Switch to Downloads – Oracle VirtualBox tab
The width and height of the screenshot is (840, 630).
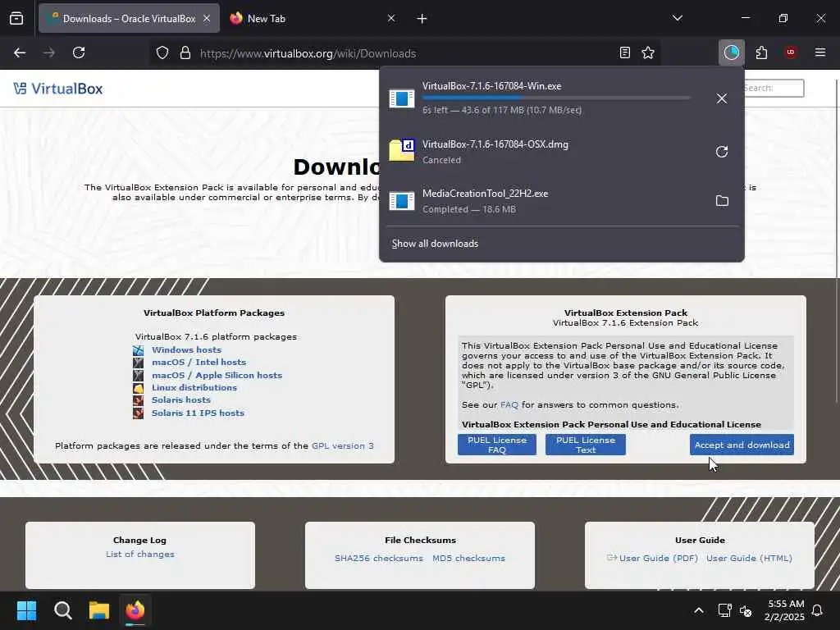[129, 18]
